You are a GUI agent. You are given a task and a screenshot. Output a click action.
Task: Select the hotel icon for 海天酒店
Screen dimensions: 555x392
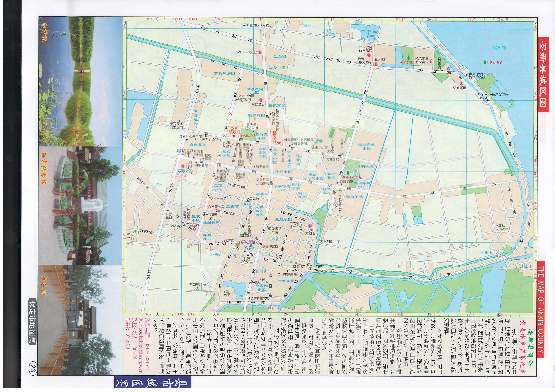pos(376,64)
